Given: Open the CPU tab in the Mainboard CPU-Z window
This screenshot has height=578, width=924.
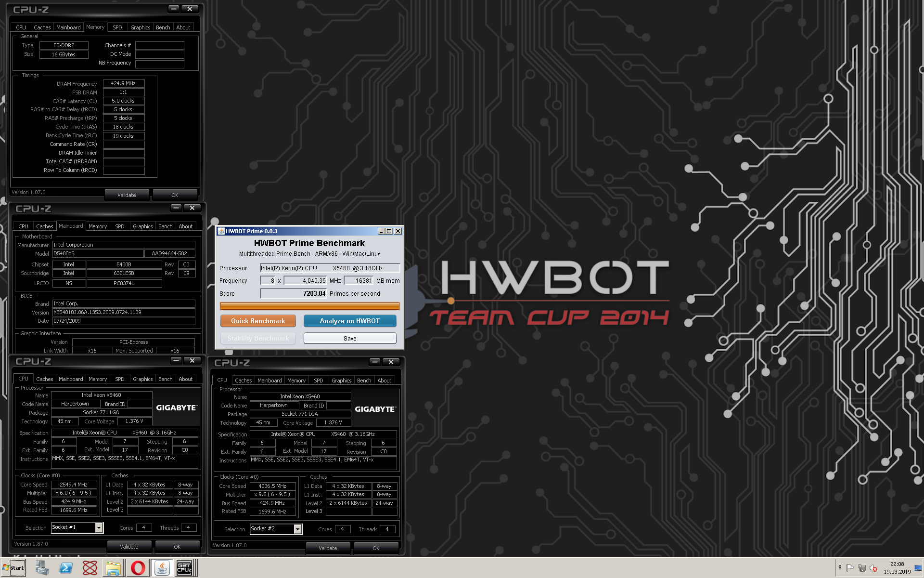Looking at the screenshot, I should tap(23, 226).
